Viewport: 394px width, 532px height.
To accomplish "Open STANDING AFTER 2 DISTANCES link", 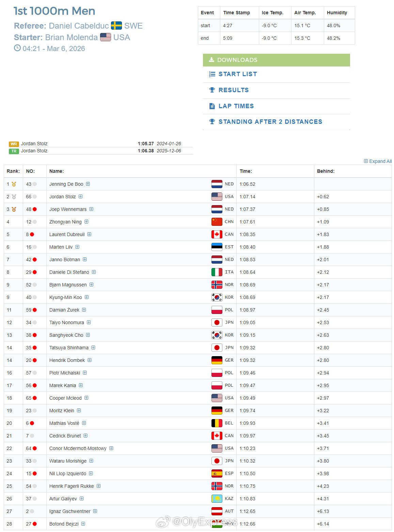I will click(270, 122).
